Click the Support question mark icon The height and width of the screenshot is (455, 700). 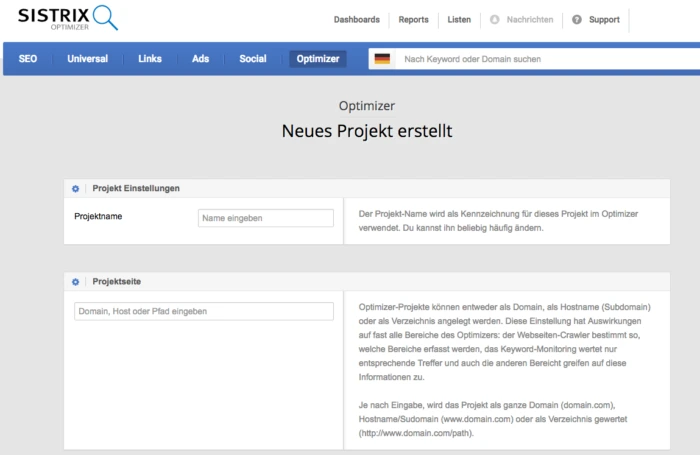click(577, 20)
